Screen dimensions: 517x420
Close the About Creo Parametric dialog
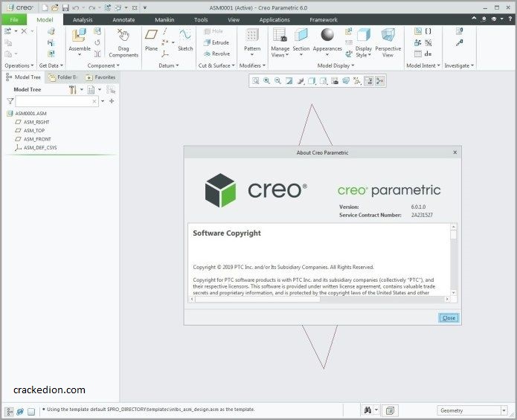[x=449, y=318]
